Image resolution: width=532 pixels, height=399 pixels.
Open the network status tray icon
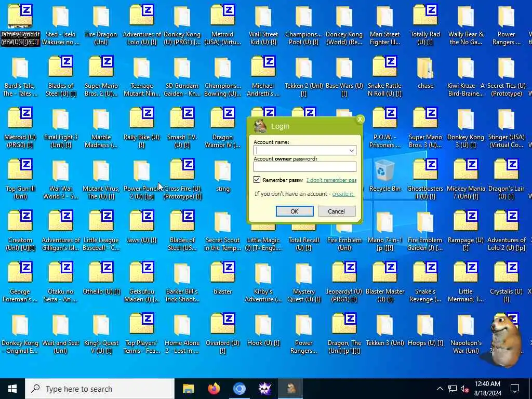click(453, 389)
